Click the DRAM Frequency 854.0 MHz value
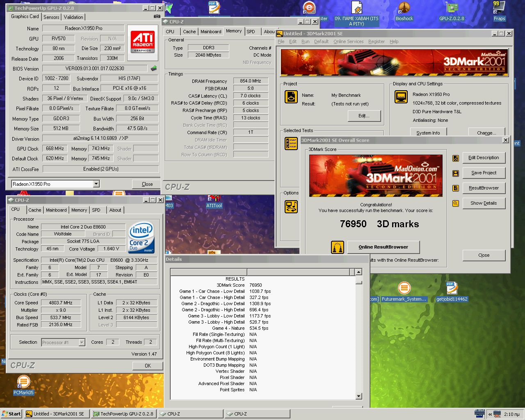Screen dimensions: 525x420 click(x=251, y=81)
